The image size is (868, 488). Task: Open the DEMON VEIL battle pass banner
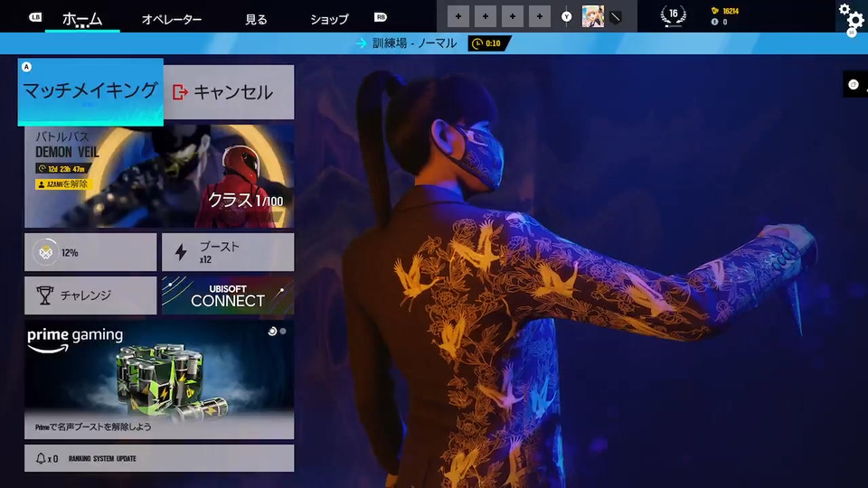[x=159, y=176]
